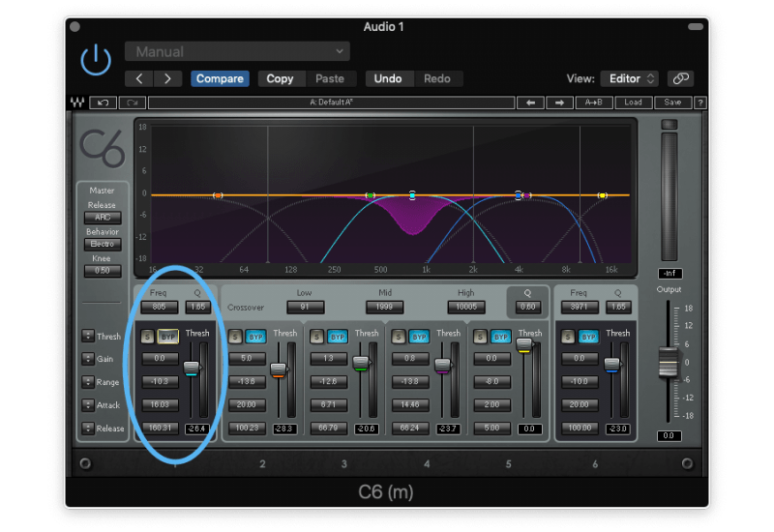Select the Knee 0.50 value field
774x532 pixels.
[x=103, y=271]
